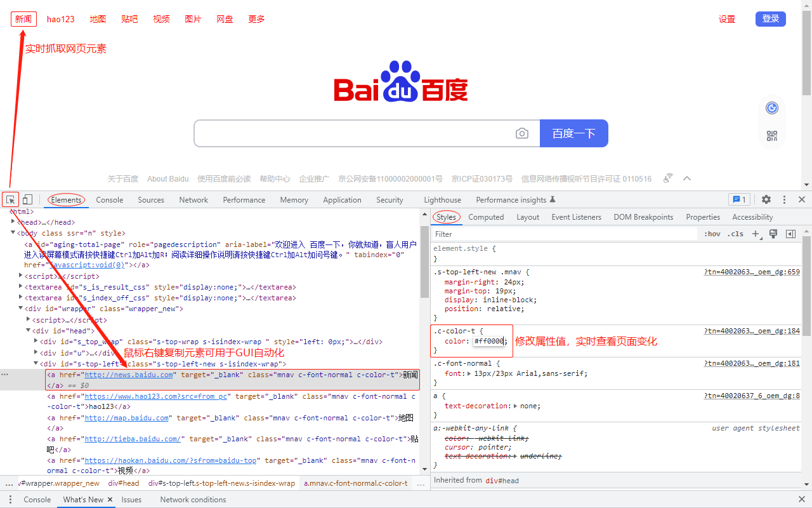Collapse the div#wrapper node
The width and height of the screenshot is (812, 508).
[21, 309]
